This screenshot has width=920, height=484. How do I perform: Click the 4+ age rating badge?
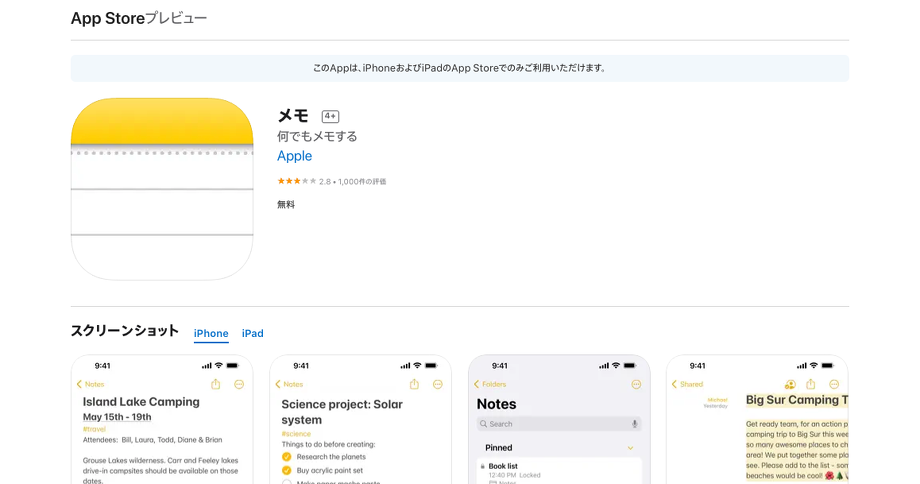(330, 116)
